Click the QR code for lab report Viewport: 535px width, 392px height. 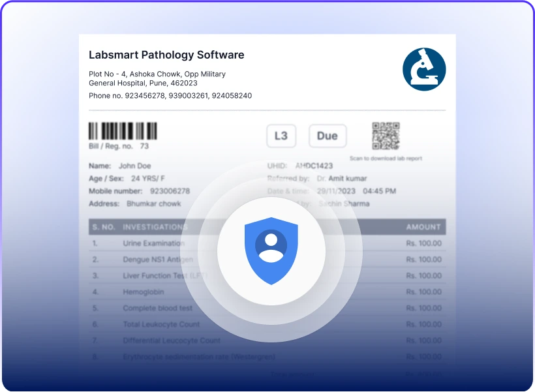[x=386, y=136]
